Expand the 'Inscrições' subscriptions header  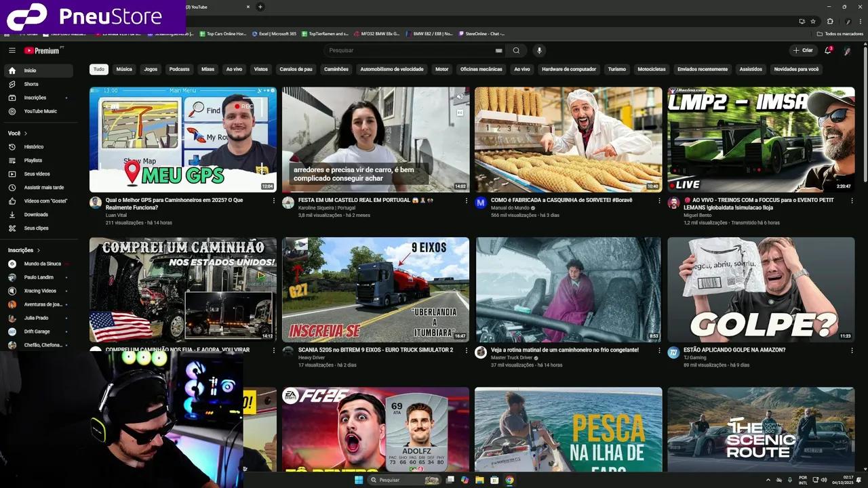[x=24, y=250]
